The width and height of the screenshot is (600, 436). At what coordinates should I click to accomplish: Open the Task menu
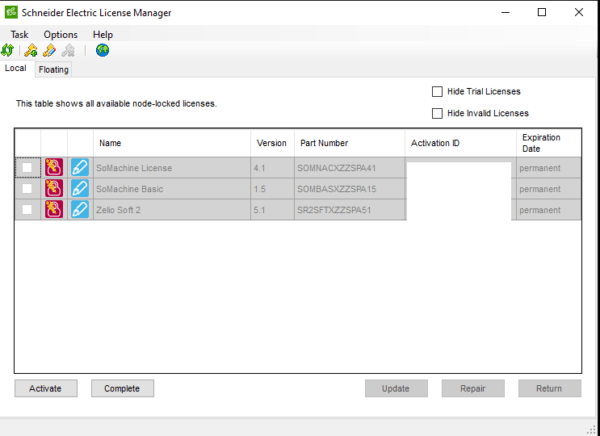pos(20,34)
